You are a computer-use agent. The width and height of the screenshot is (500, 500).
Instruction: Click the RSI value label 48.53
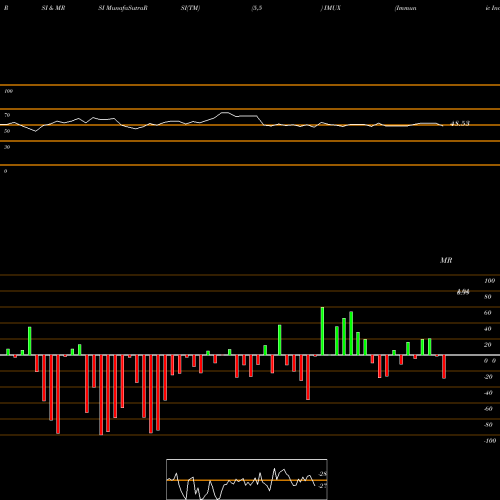point(460,123)
